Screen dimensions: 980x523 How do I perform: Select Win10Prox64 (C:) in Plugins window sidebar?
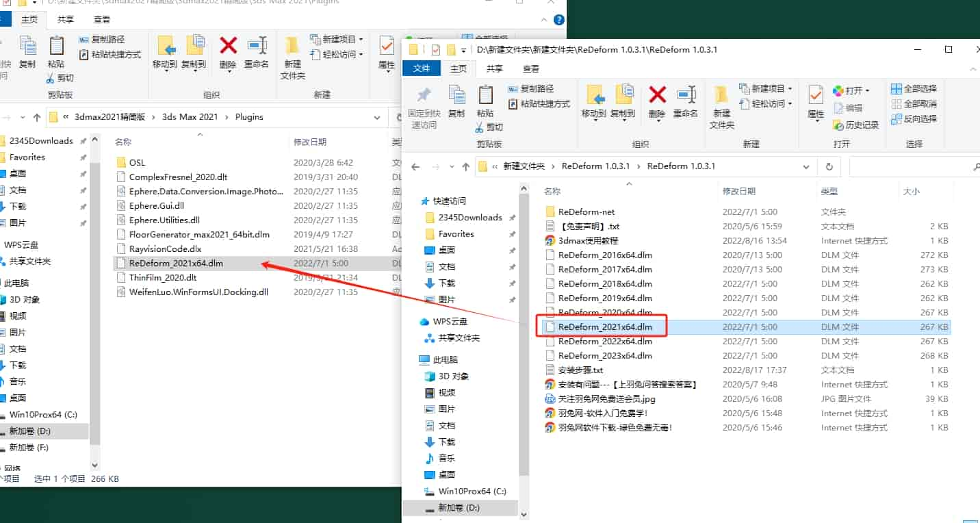coord(43,415)
